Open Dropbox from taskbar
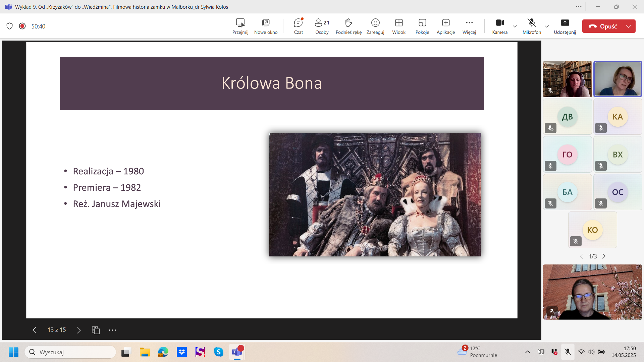The image size is (644, 362). coord(181,352)
